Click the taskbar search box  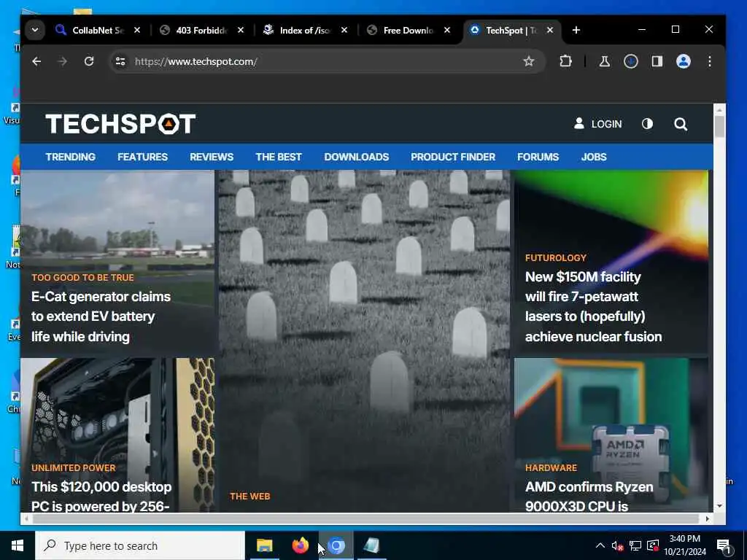pyautogui.click(x=140, y=545)
